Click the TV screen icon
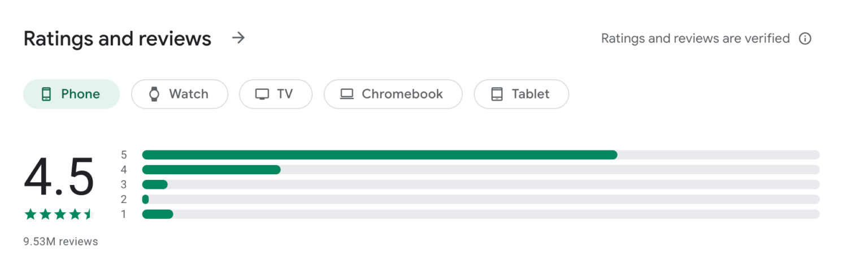The width and height of the screenshot is (868, 280). 262,94
